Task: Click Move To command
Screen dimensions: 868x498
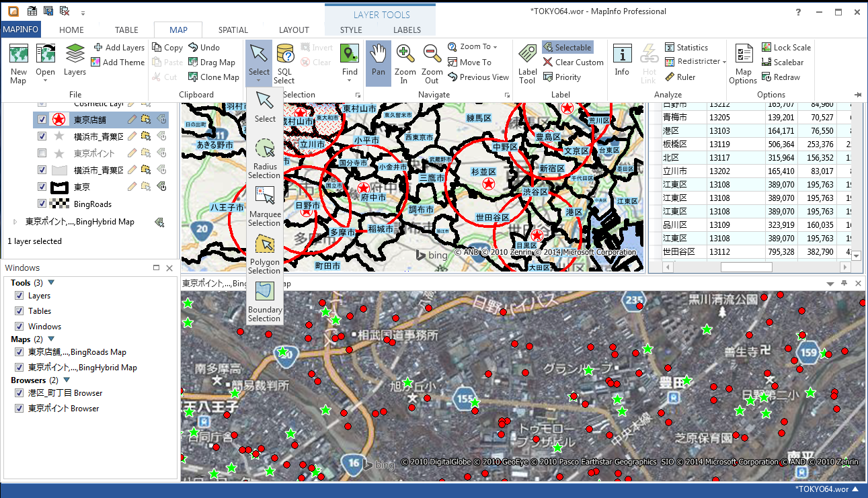Action: tap(469, 63)
